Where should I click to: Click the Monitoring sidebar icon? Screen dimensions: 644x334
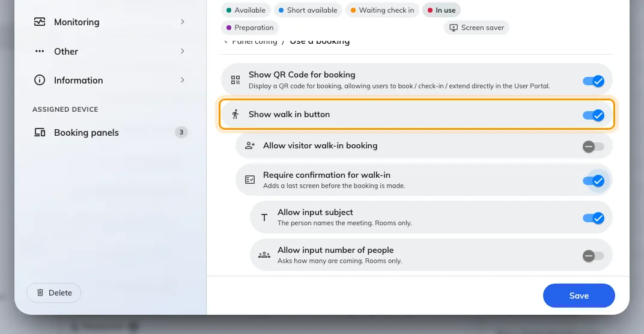pyautogui.click(x=40, y=22)
